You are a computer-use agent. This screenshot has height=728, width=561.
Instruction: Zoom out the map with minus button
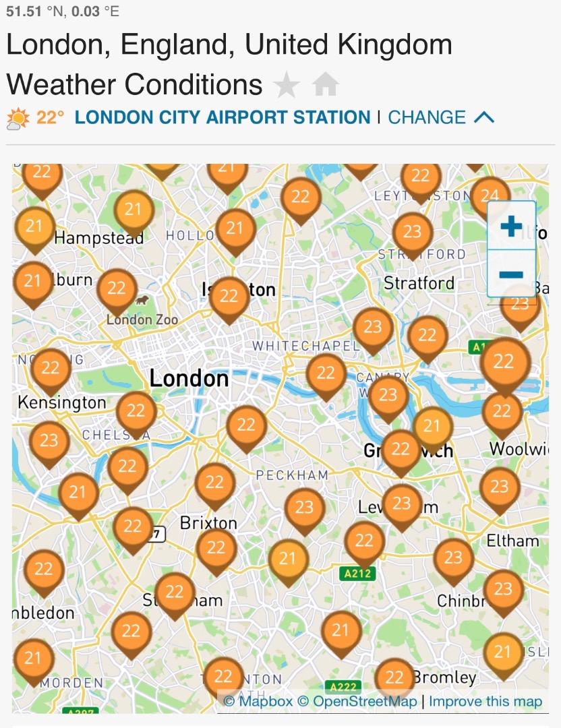point(511,274)
